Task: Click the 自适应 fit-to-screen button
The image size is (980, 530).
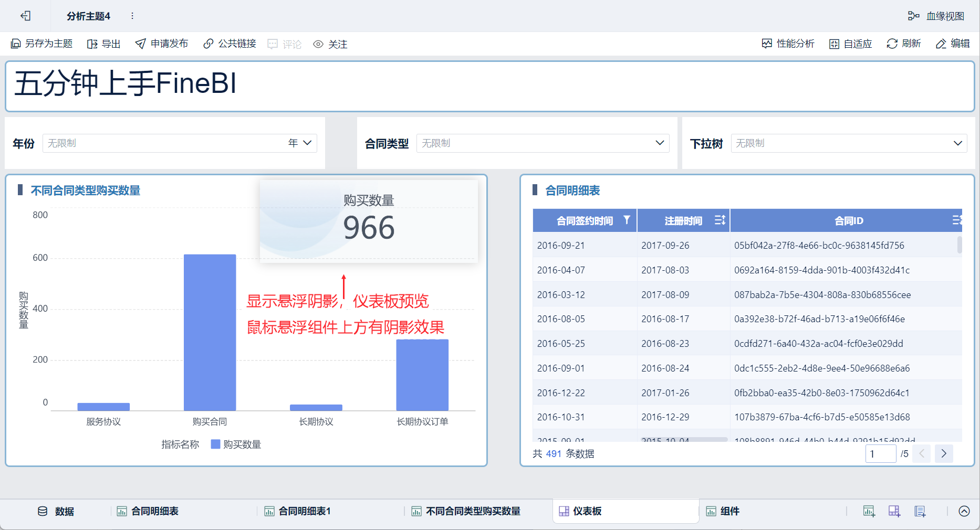Action: pos(851,44)
